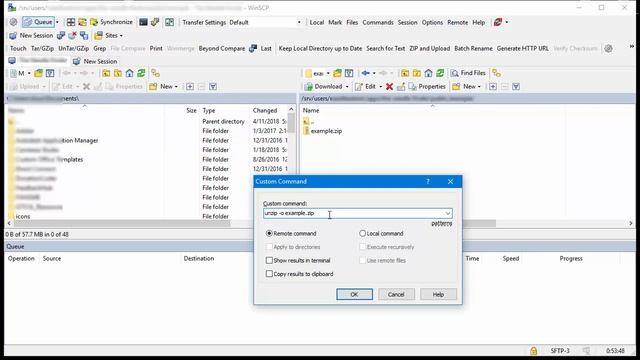This screenshot has height=360, width=640.
Task: Enable Show results in terminal checkbox
Action: pos(269,260)
